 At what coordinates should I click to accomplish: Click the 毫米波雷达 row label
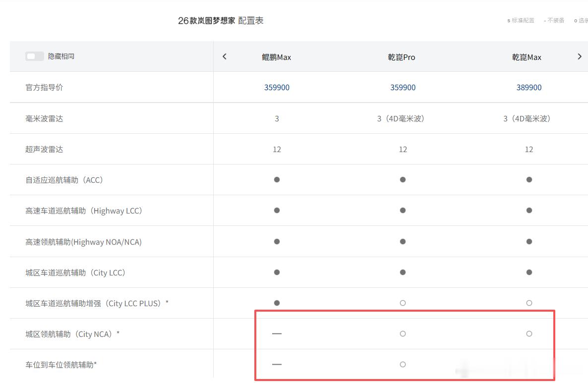[44, 119]
